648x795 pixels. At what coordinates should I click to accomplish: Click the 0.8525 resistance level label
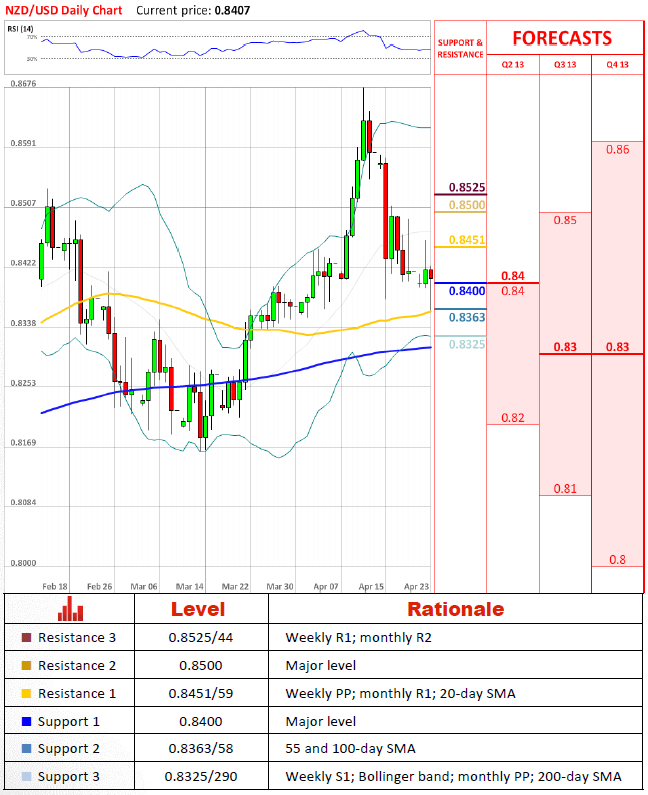467,188
